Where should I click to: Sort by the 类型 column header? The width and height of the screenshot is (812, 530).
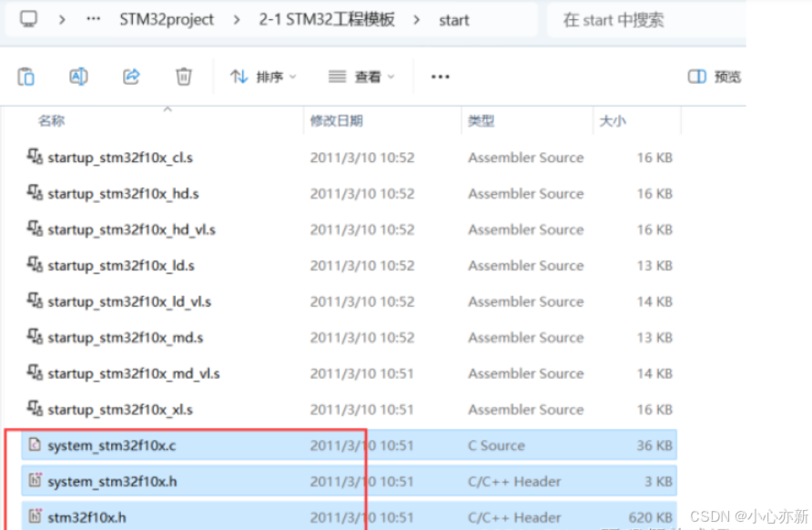point(481,121)
